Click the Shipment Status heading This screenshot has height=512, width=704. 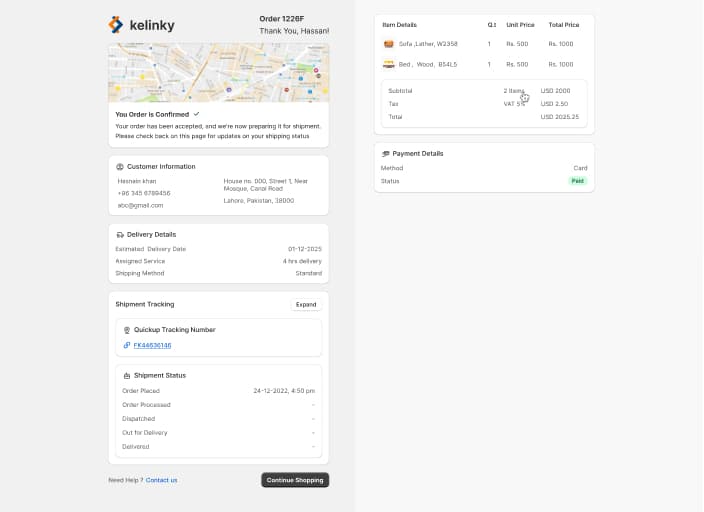(x=160, y=375)
